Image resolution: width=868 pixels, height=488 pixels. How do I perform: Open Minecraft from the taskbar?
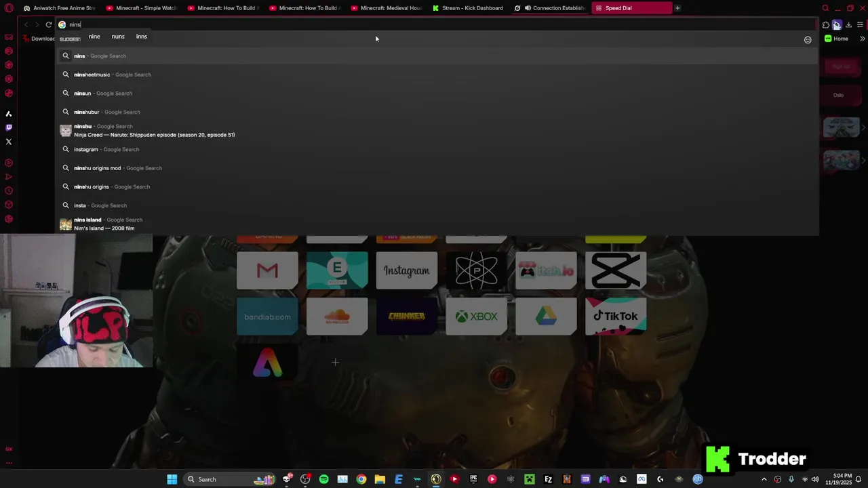click(530, 479)
